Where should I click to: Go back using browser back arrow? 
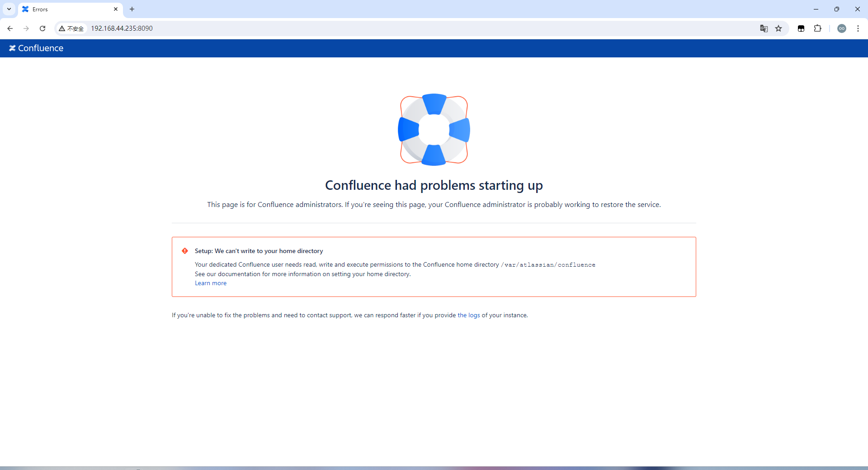(10, 28)
